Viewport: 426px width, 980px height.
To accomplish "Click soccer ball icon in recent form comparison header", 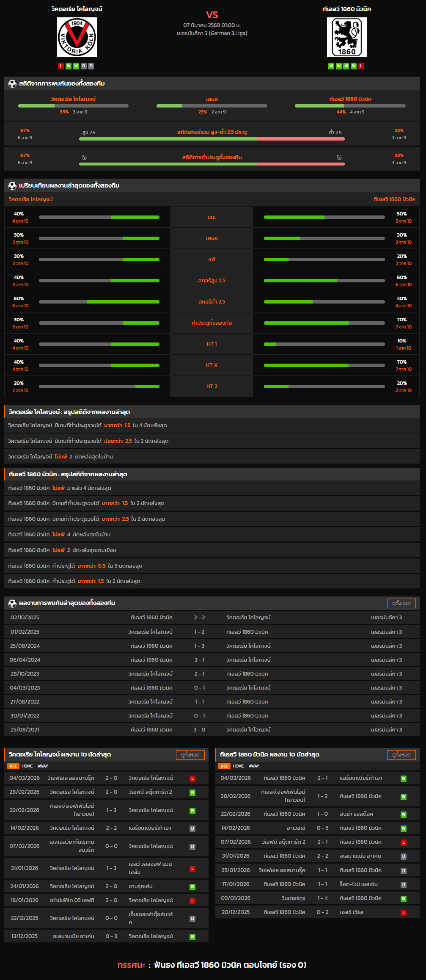I will pyautogui.click(x=12, y=186).
